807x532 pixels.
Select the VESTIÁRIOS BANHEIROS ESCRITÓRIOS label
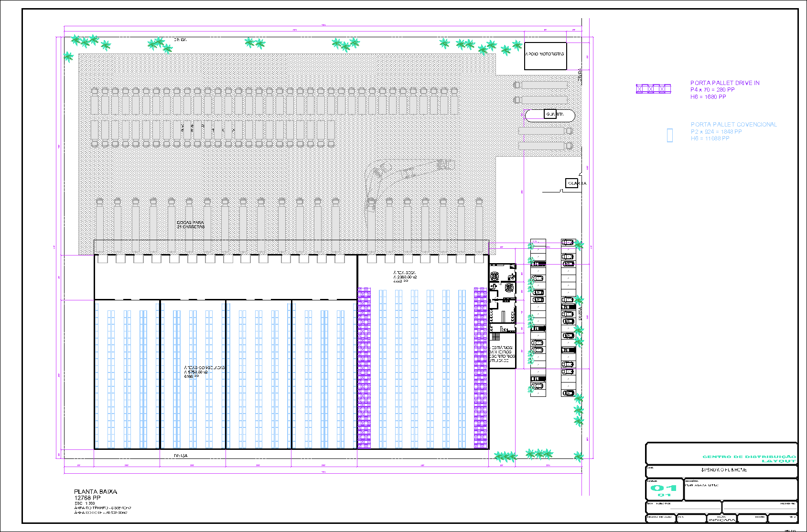pos(502,354)
